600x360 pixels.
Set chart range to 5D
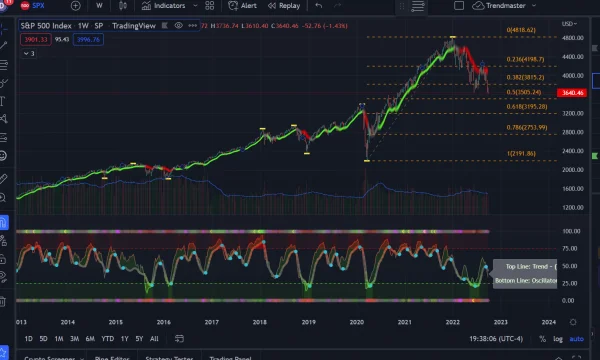pos(44,339)
